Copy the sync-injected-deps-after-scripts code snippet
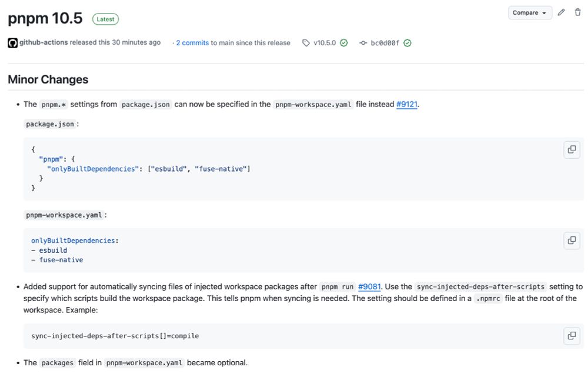This screenshot has width=588, height=377. [x=572, y=335]
